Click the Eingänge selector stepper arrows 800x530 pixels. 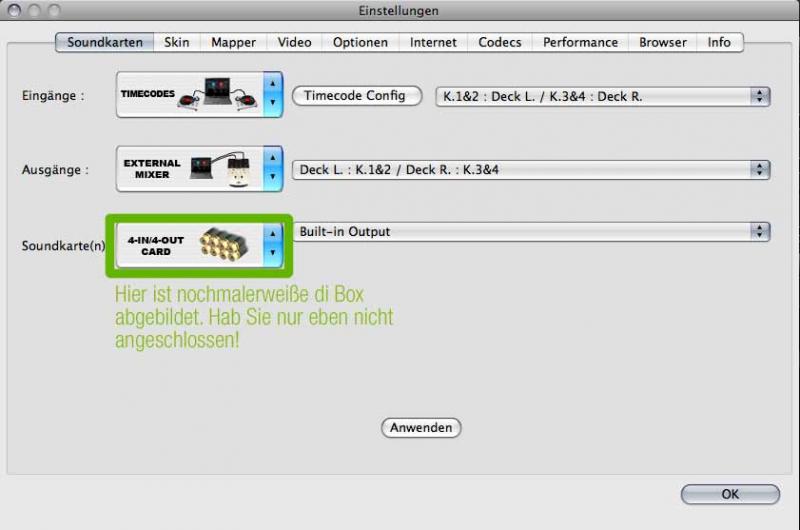(273, 95)
